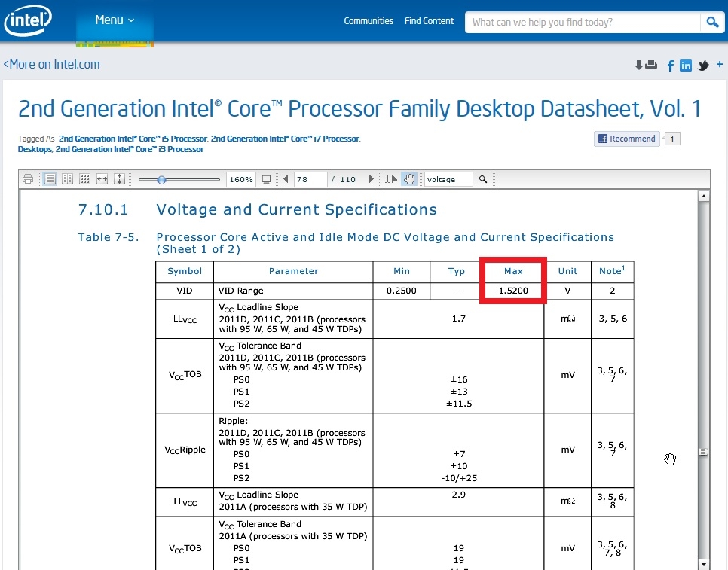This screenshot has width=728, height=570.
Task: Click the 'Max' column header
Action: click(x=513, y=271)
